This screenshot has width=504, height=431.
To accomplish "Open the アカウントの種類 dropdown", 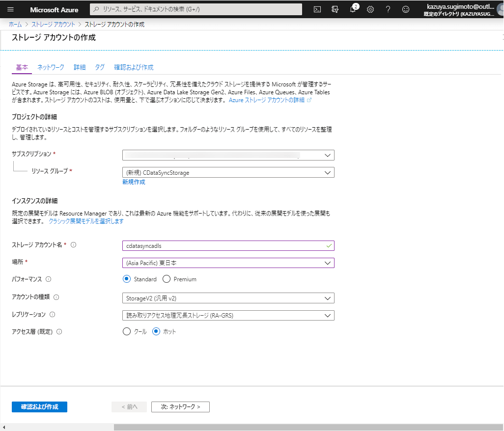I will coord(228,298).
